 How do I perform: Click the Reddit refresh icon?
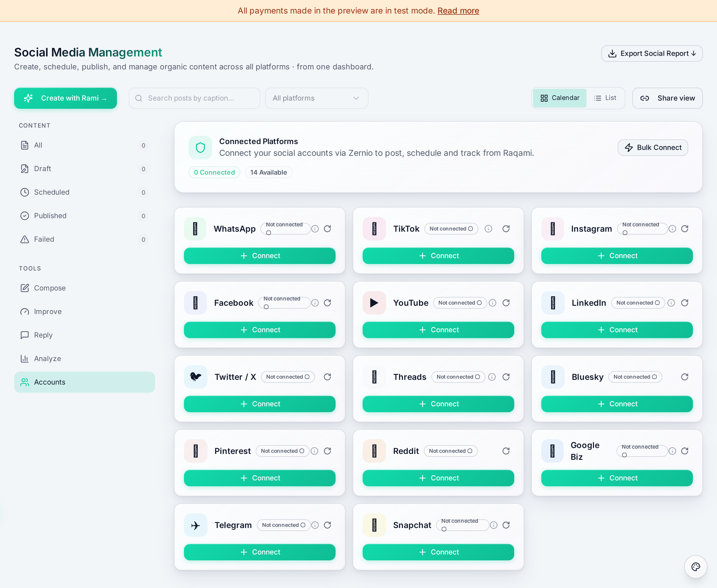tap(506, 451)
